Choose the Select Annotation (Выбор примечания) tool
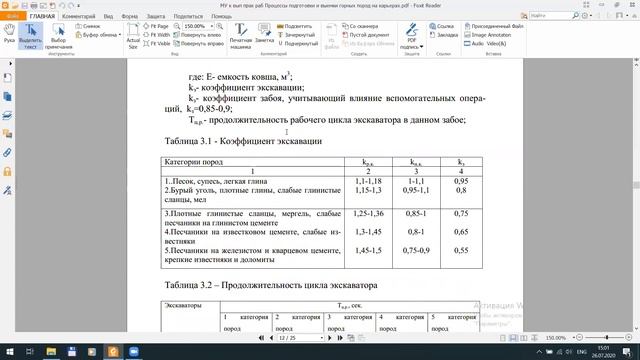640x360 pixels. [58, 36]
